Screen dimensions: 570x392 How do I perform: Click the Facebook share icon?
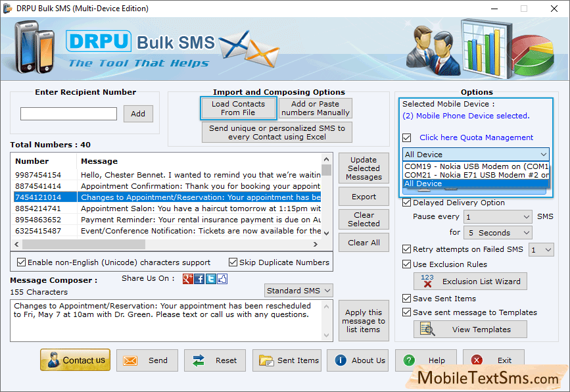pyautogui.click(x=199, y=279)
